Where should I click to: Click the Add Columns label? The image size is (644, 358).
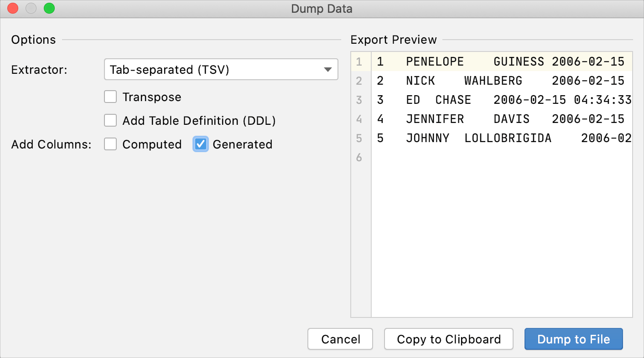point(52,144)
